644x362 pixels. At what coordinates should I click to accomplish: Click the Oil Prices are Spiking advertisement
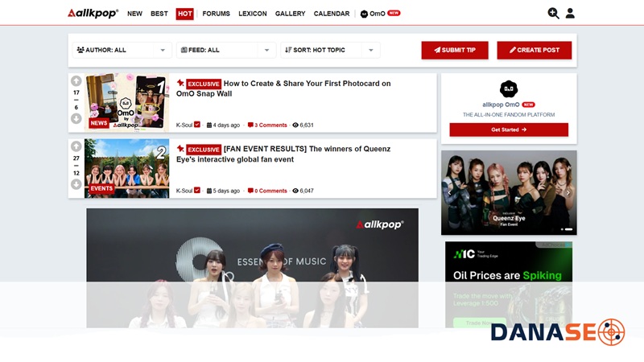509,285
